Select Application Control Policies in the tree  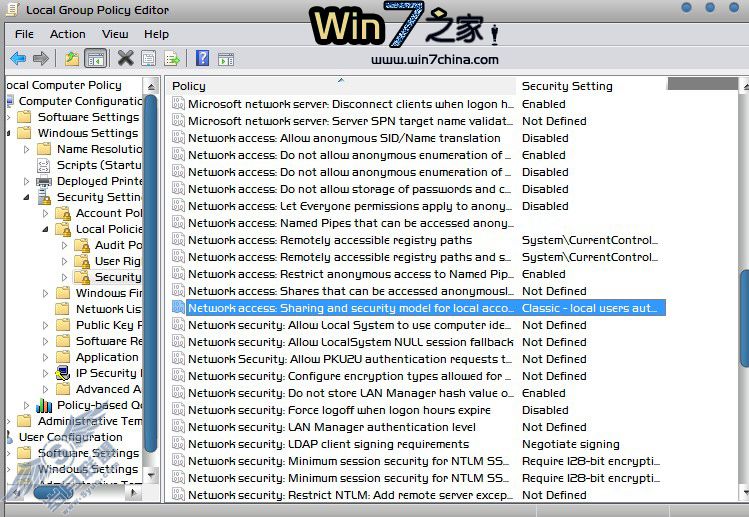pos(107,357)
